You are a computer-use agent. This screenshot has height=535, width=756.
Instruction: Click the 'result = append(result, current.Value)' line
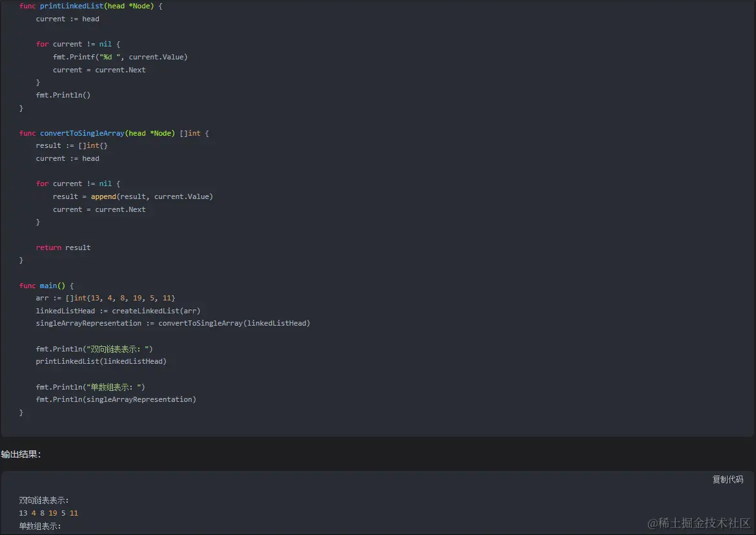point(132,197)
